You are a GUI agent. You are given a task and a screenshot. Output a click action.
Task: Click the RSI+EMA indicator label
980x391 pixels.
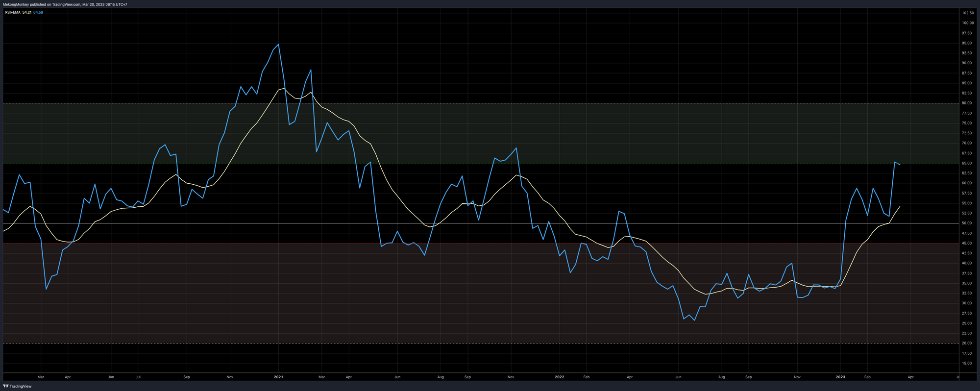click(x=13, y=12)
